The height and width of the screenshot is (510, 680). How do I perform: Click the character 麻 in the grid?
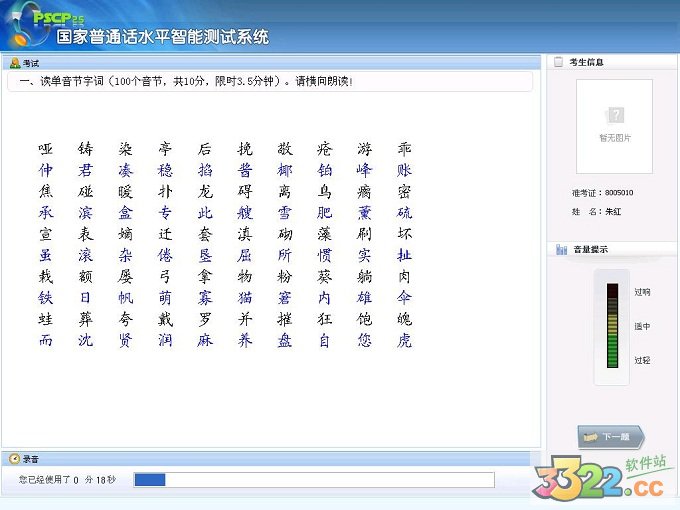tap(205, 340)
